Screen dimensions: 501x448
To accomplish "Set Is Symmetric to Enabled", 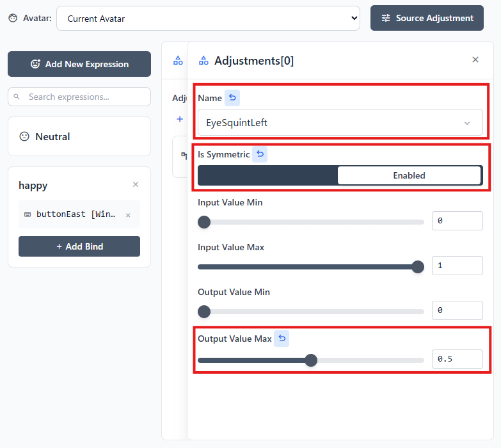I will (x=409, y=175).
